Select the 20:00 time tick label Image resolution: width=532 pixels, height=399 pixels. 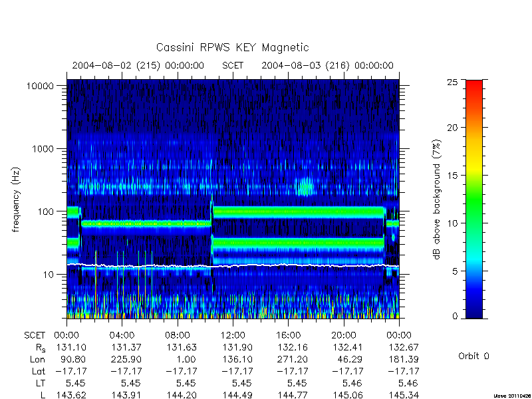(344, 336)
